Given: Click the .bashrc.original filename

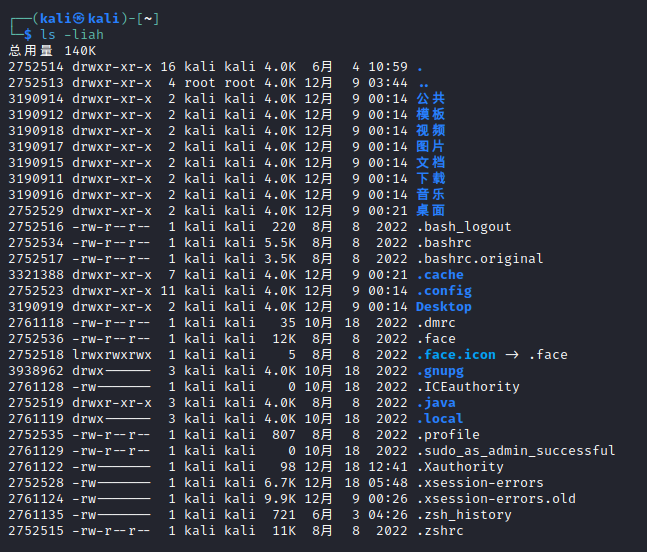Looking at the screenshot, I should [x=479, y=258].
